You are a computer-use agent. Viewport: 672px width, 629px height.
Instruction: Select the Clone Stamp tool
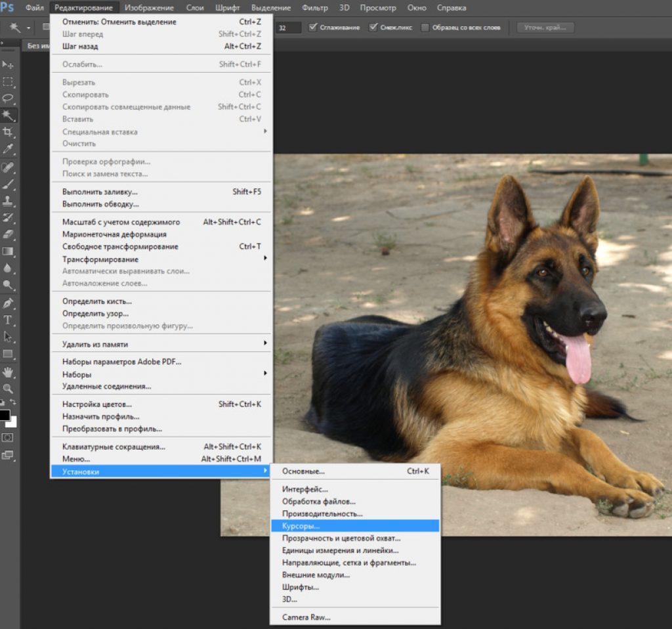pos(8,201)
